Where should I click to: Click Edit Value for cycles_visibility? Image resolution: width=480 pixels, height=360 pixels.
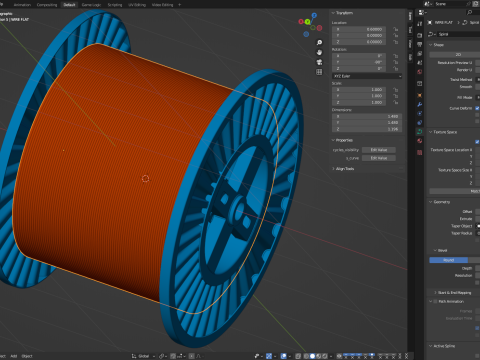tap(379, 150)
